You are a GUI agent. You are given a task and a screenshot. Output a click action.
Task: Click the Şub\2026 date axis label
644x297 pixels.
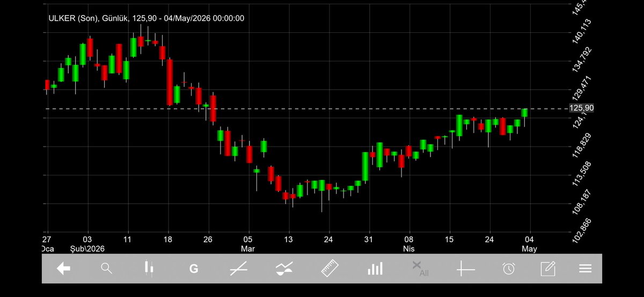coord(87,249)
